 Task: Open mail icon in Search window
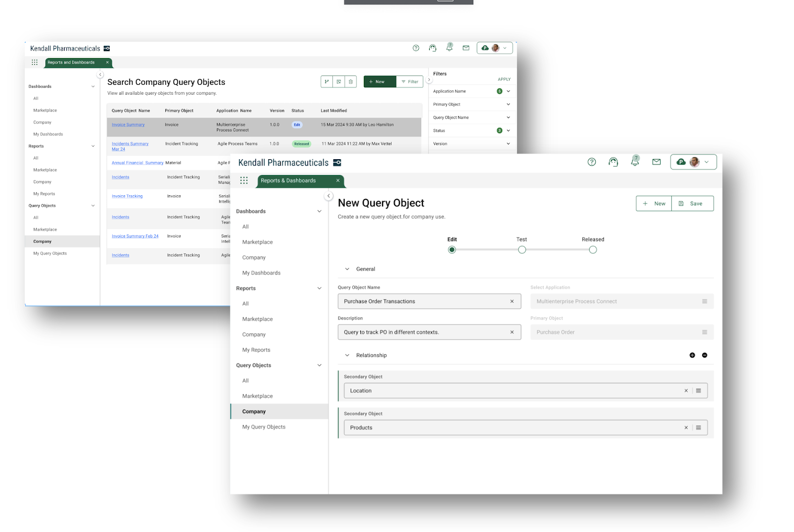466,48
